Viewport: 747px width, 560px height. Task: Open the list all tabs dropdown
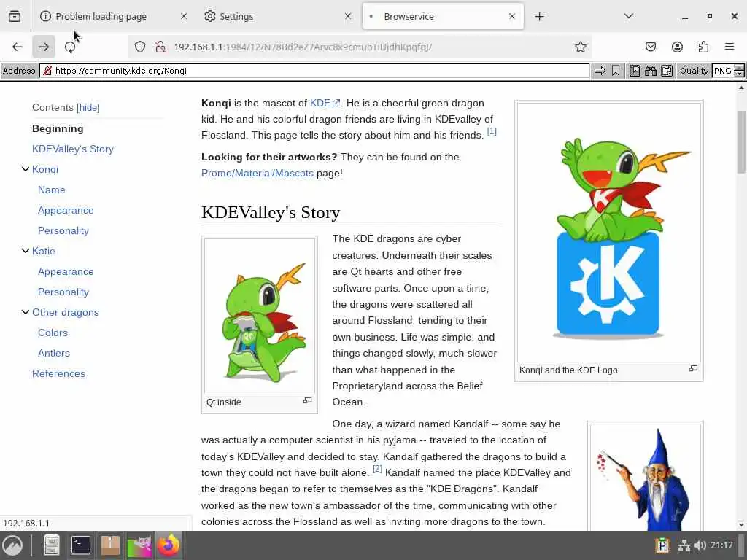click(629, 16)
